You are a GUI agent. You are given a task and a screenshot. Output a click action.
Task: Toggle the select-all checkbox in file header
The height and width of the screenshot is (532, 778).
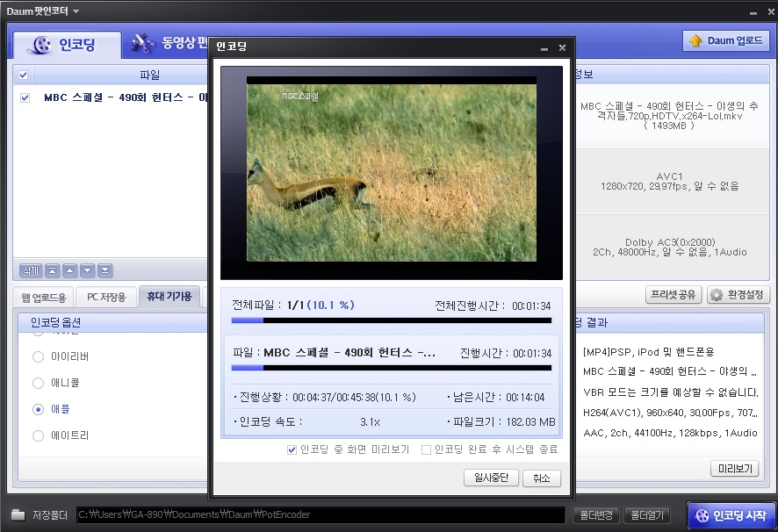pos(24,75)
